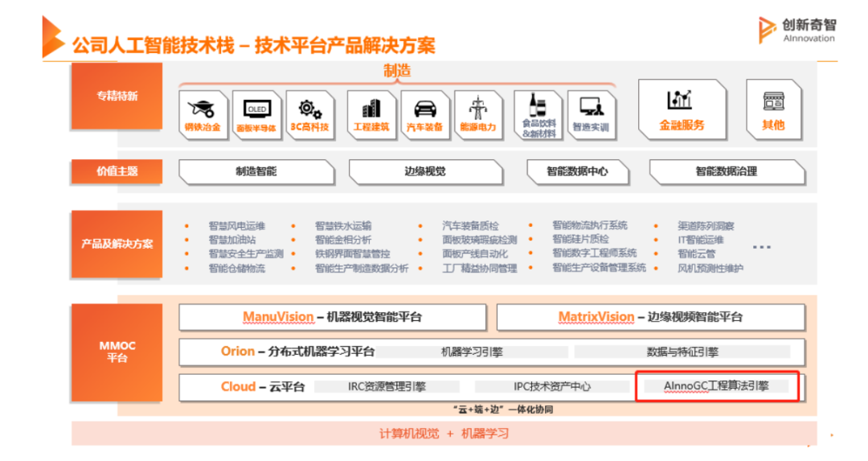The image size is (868, 461).
Task: Click the 智能数据中心 theme box
Action: point(577,171)
